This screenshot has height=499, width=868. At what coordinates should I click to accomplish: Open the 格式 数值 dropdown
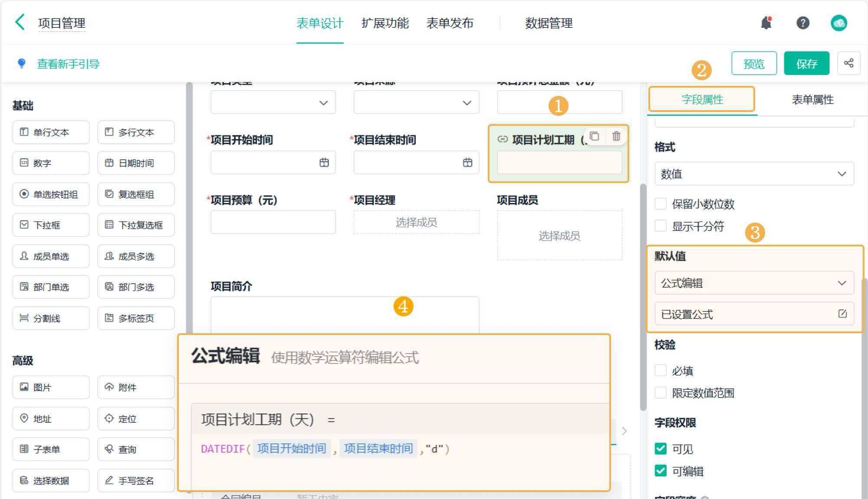point(754,174)
